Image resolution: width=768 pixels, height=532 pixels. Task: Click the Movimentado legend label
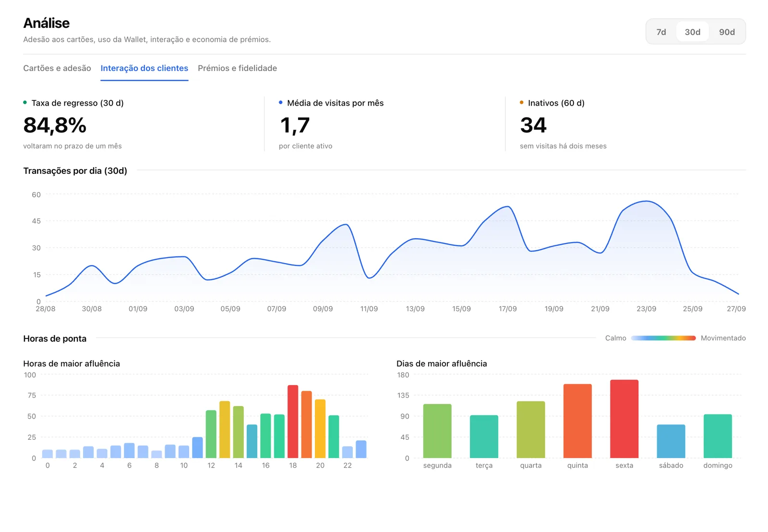point(723,338)
